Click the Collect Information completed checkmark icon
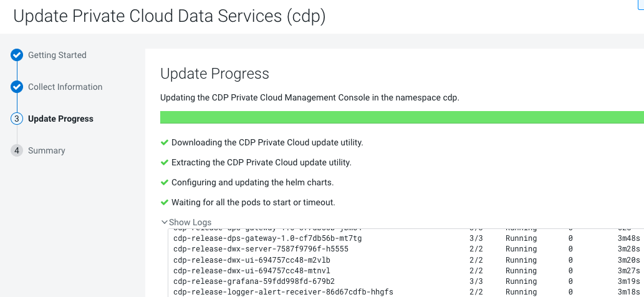 tap(17, 87)
